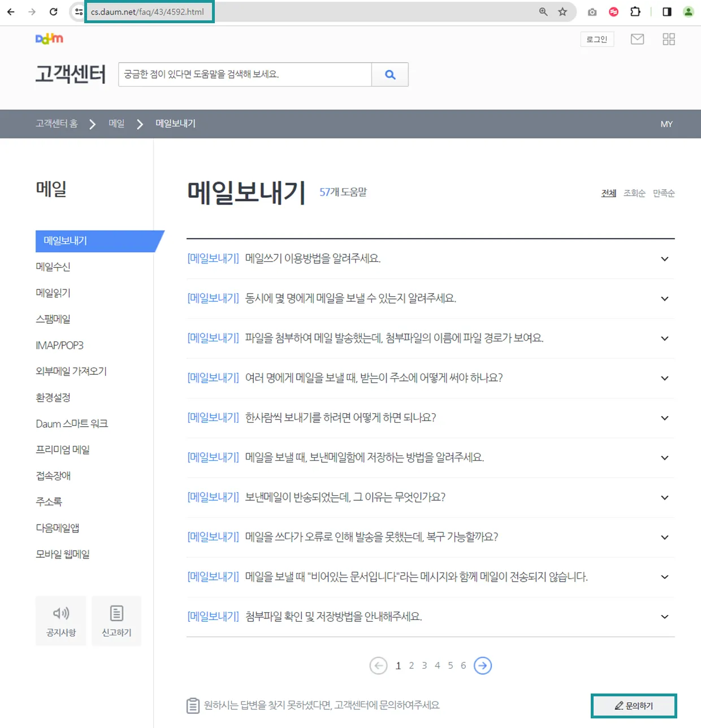701x728 pixels.
Task: Focus the help search input field
Action: (245, 75)
